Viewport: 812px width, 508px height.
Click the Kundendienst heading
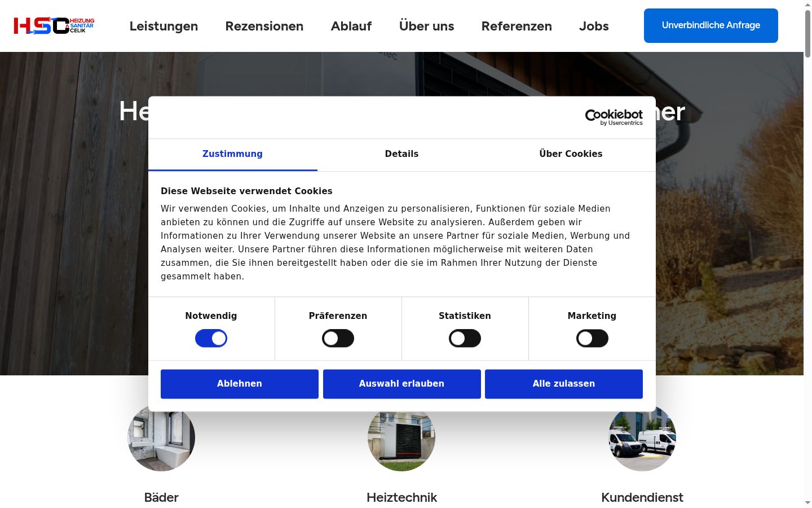[x=642, y=497]
